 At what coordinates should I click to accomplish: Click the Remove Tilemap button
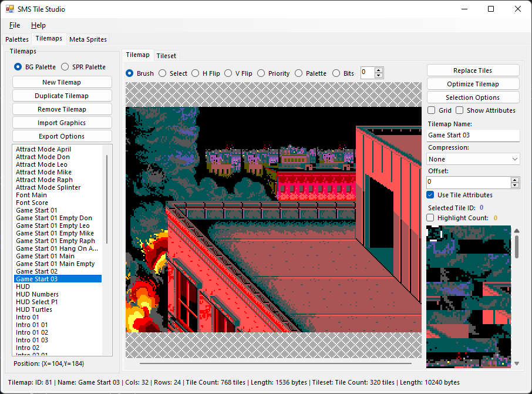[x=62, y=109]
